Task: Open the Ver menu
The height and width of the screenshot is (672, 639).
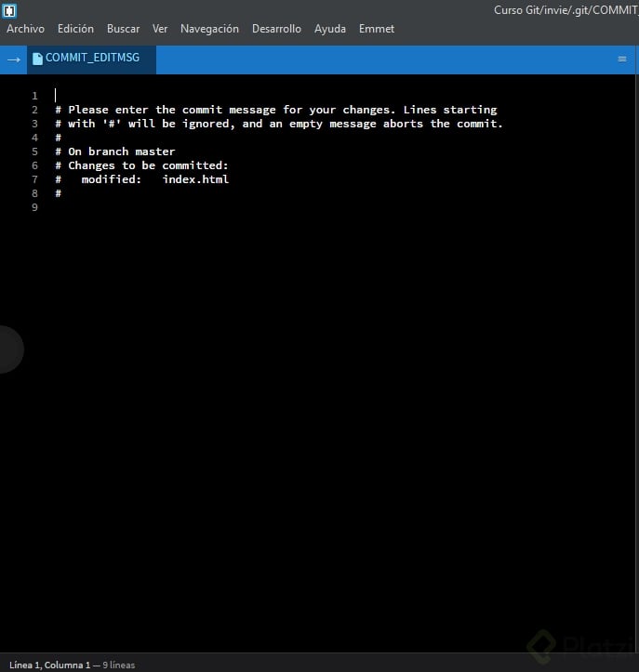Action: click(x=160, y=29)
